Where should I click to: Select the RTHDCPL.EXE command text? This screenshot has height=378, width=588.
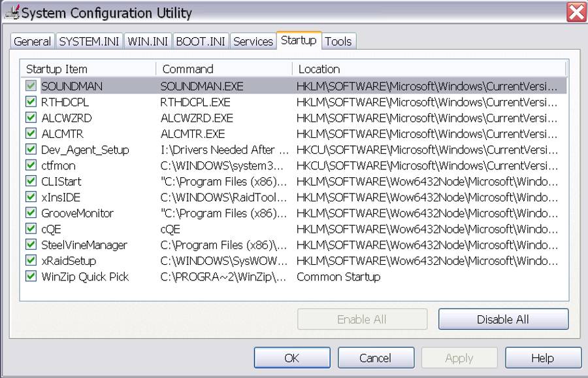click(x=195, y=102)
